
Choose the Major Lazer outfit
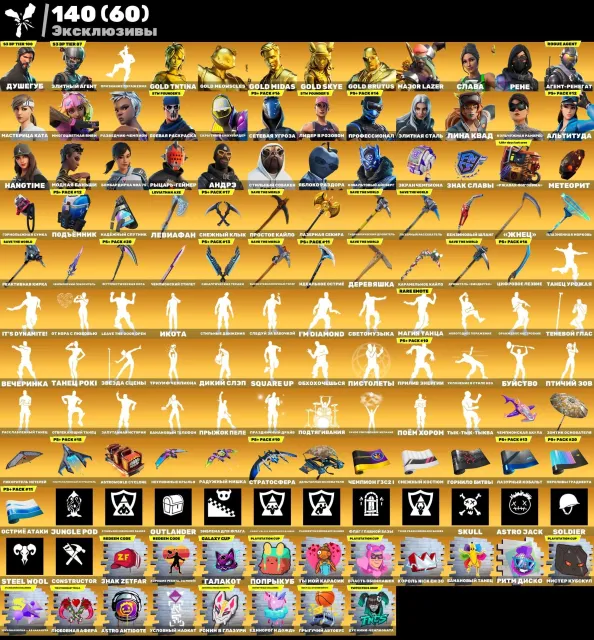pos(420,67)
